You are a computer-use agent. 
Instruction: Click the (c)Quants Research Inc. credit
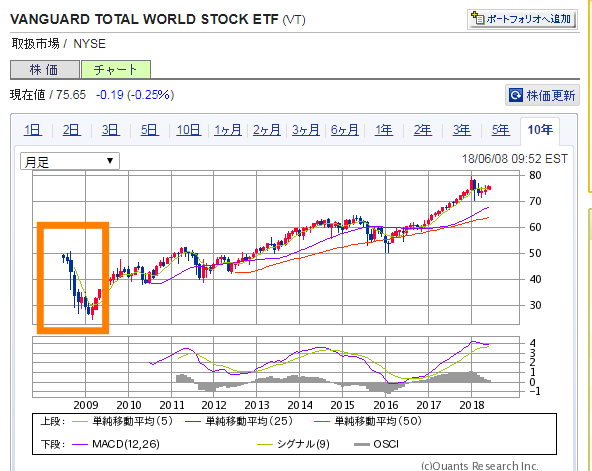coord(480,466)
